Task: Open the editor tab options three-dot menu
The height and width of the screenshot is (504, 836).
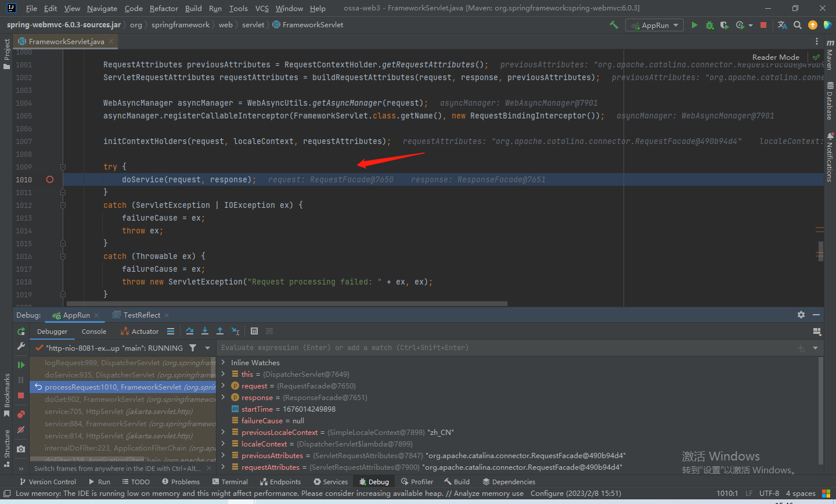Action: (x=816, y=41)
